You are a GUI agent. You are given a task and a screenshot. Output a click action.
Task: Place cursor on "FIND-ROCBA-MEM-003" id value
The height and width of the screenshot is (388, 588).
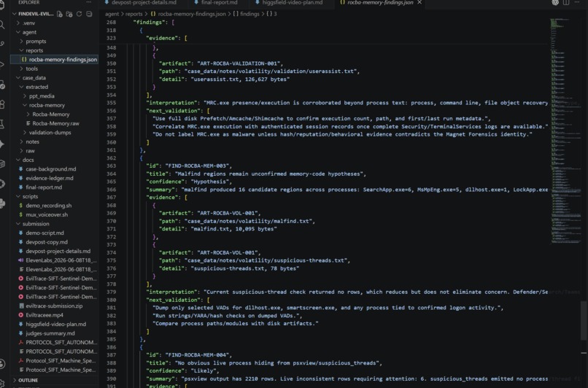point(196,166)
